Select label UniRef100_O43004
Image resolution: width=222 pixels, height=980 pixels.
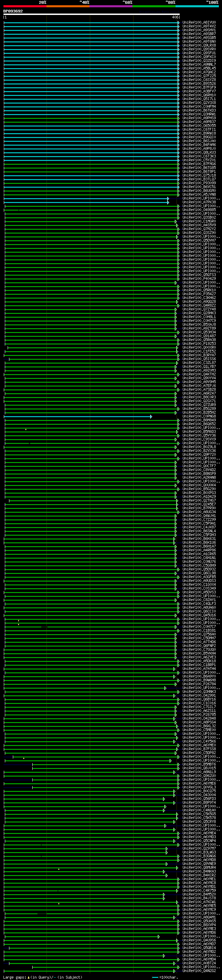pos(199,795)
